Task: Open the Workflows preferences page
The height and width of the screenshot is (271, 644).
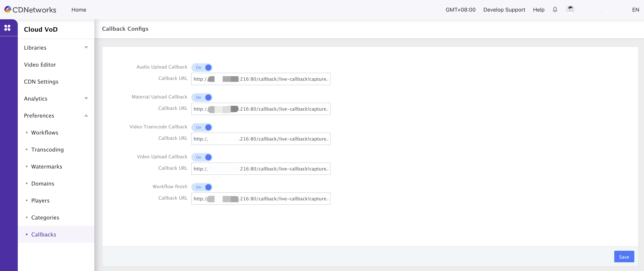Action: pos(45,133)
